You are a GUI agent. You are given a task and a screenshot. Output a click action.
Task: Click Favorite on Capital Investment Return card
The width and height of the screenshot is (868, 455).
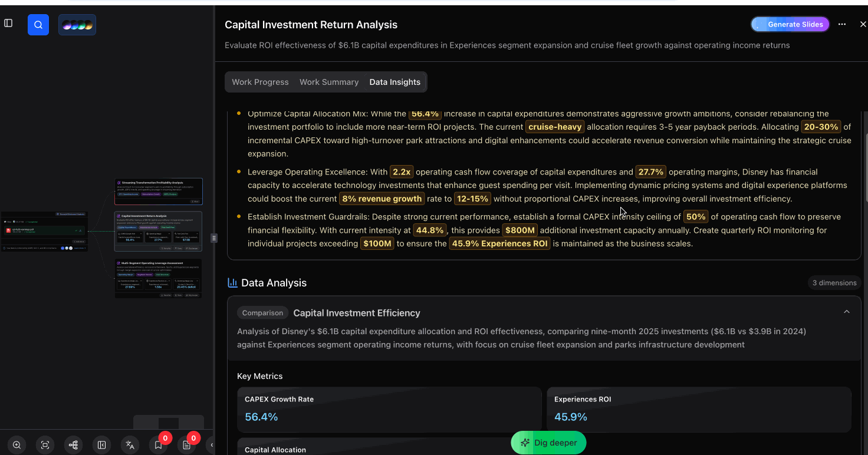[x=166, y=248]
